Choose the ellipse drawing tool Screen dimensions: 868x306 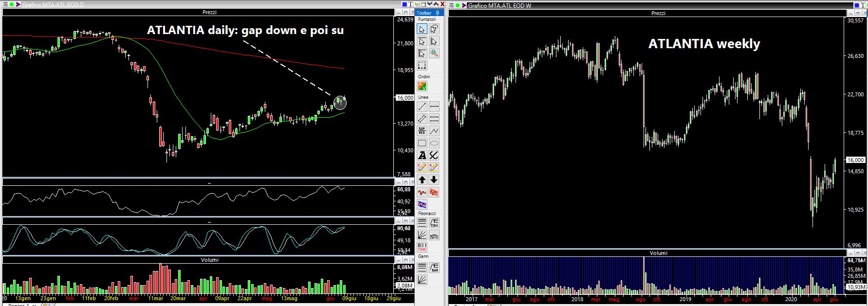coord(434,143)
